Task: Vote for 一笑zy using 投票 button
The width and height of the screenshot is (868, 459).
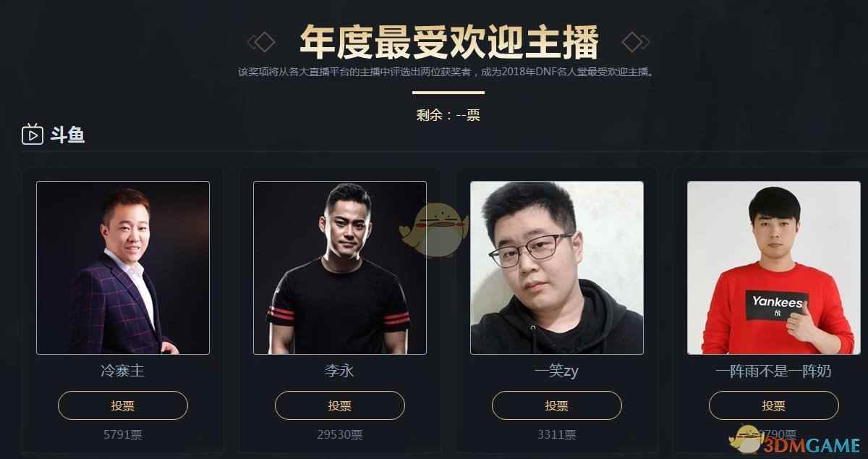Action: coord(557,405)
